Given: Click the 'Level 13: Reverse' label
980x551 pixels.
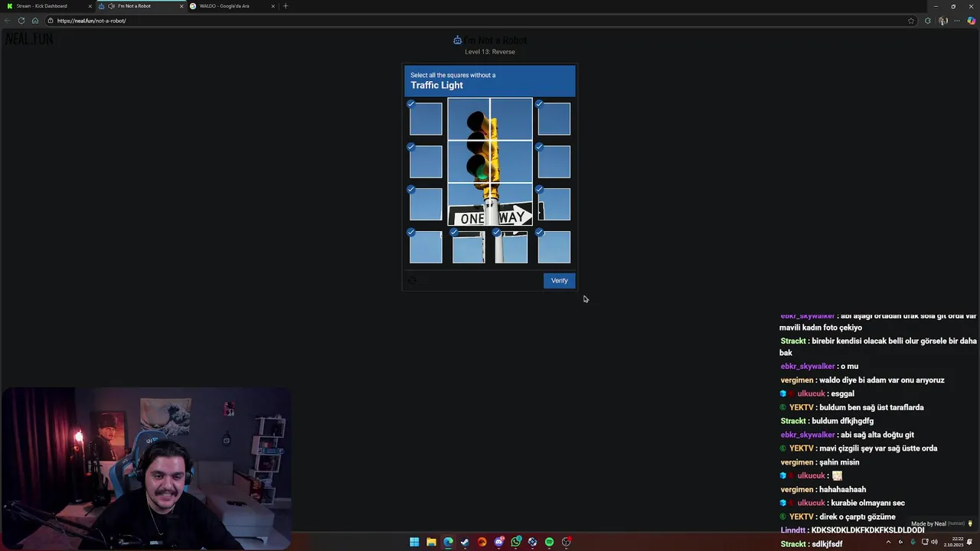Looking at the screenshot, I should (x=490, y=52).
